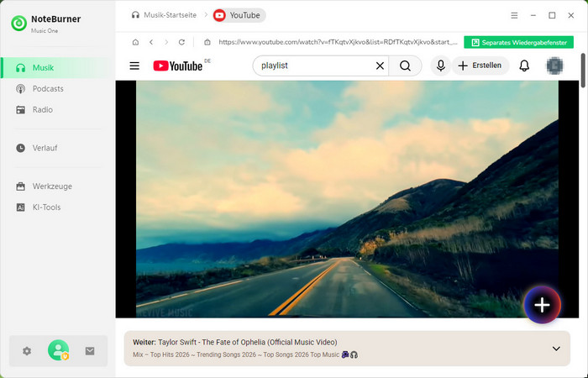Close the NoteBurner window
The height and width of the screenshot is (378, 588).
coord(570,15)
